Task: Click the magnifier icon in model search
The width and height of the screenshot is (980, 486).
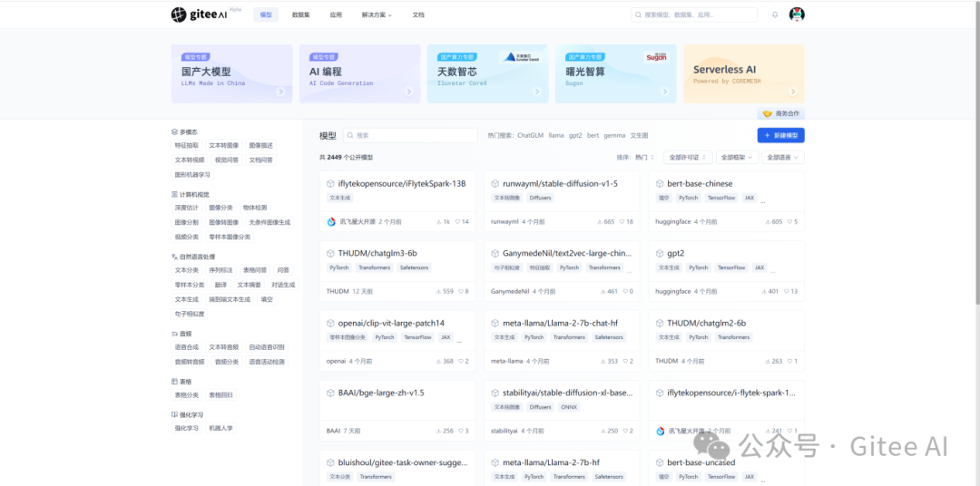Action: 350,136
